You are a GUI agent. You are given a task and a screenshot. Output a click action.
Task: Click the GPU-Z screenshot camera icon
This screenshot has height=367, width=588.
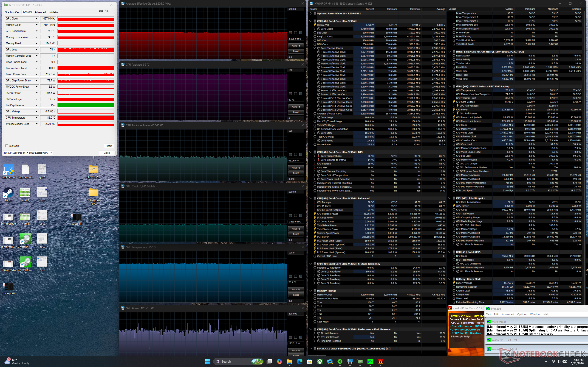(101, 11)
